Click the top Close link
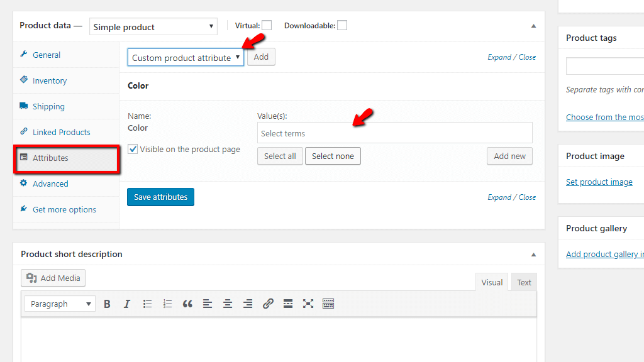The width and height of the screenshot is (644, 362). point(527,57)
